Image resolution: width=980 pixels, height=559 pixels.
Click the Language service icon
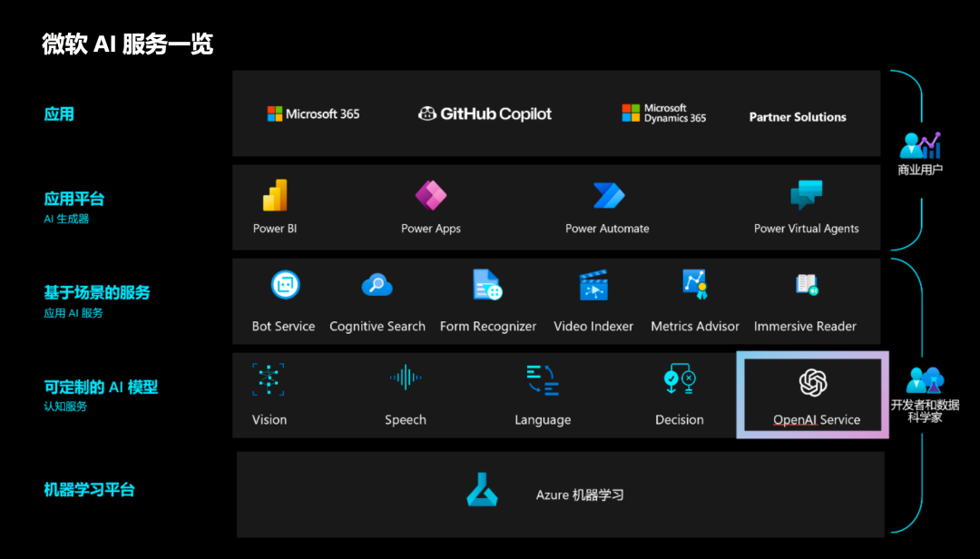(543, 380)
